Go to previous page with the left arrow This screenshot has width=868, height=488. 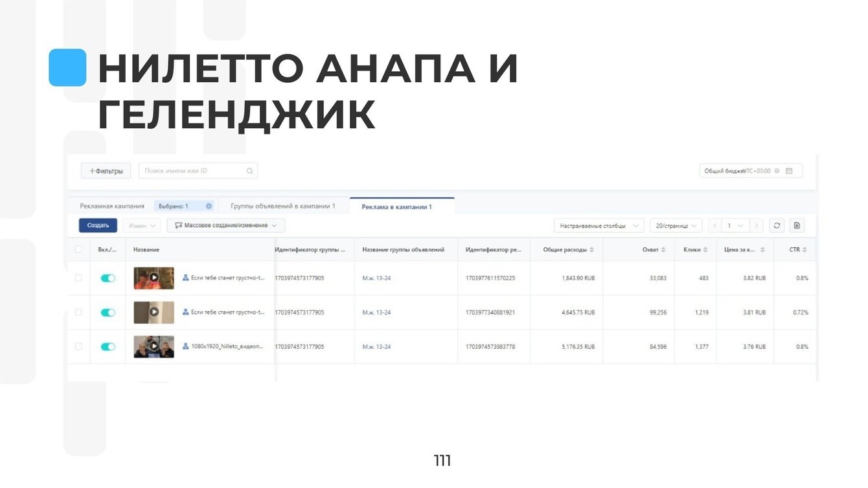click(x=714, y=226)
